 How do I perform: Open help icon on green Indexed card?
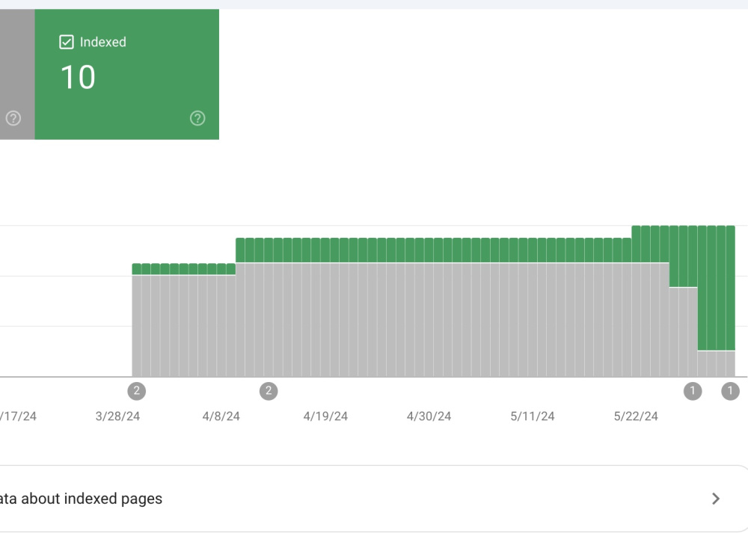tap(197, 118)
